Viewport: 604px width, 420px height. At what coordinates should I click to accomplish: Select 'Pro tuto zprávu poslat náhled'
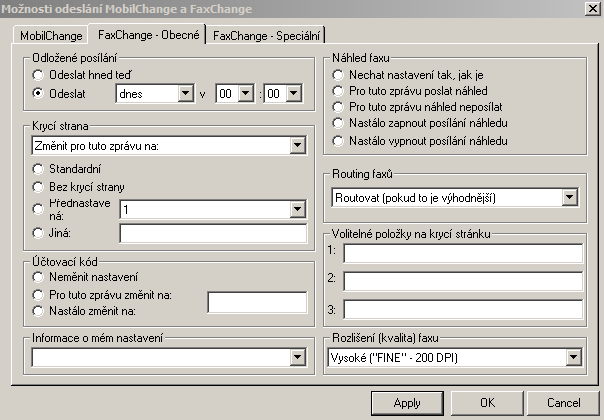point(338,91)
